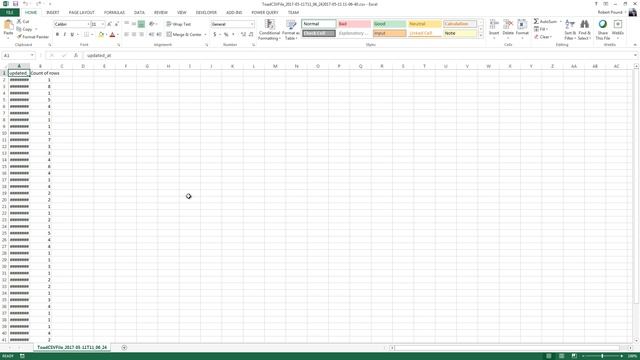Switch to Page Layout view in the status bar

pyautogui.click(x=561, y=356)
